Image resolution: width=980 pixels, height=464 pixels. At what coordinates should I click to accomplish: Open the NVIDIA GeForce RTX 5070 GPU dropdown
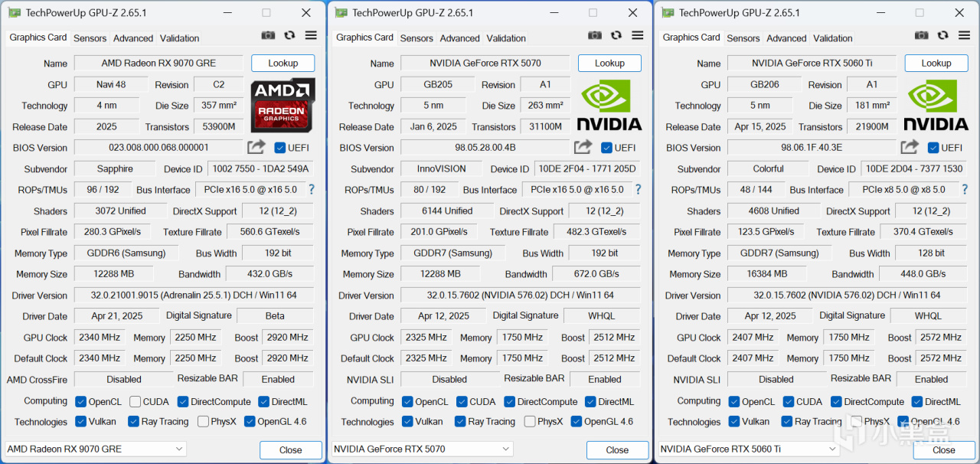point(423,449)
